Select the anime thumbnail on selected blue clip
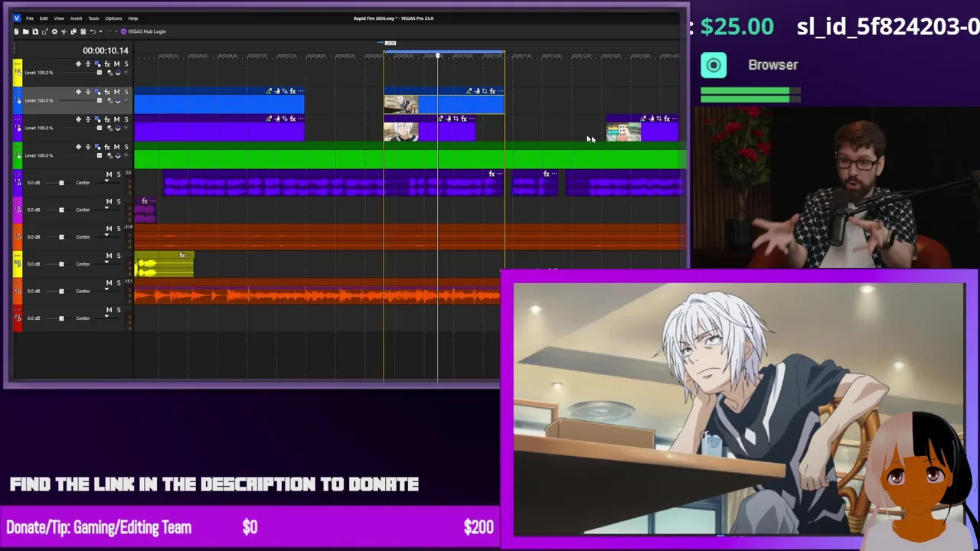980x551 pixels. pos(400,104)
